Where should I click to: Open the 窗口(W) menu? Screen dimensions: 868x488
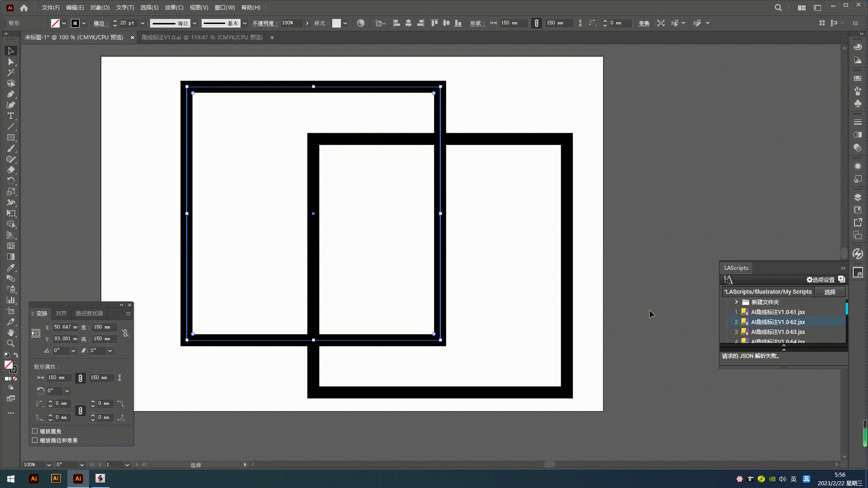coord(225,8)
